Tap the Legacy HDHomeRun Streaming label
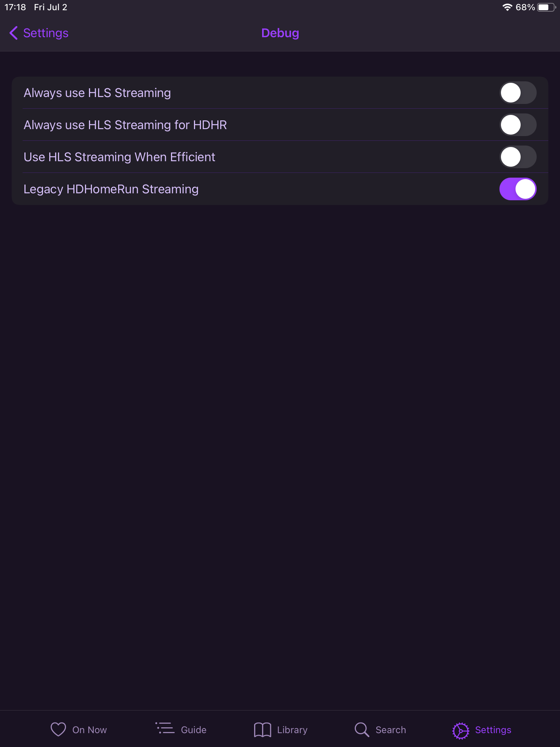The height and width of the screenshot is (747, 560). pyautogui.click(x=111, y=189)
